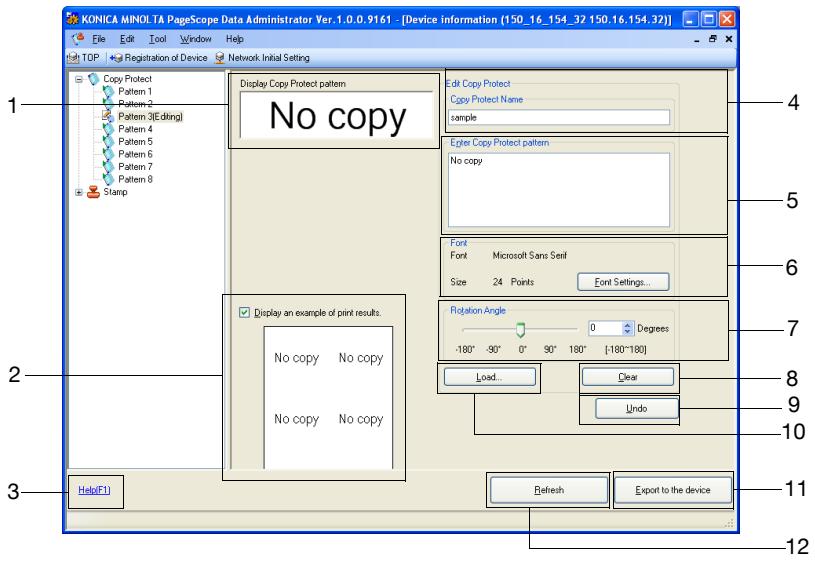
Task: Open the Tool menu
Action: click(157, 39)
